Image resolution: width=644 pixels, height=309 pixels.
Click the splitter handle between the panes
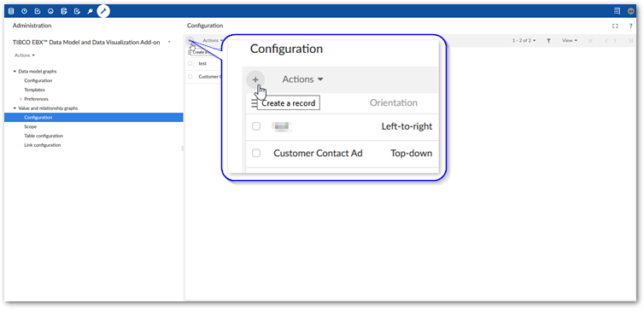(183, 149)
